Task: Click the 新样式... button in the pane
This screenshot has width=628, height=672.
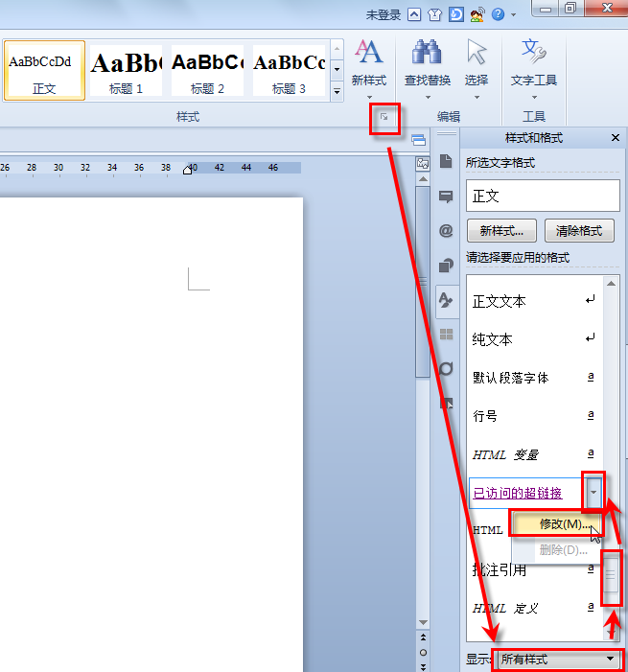Action: [501, 231]
